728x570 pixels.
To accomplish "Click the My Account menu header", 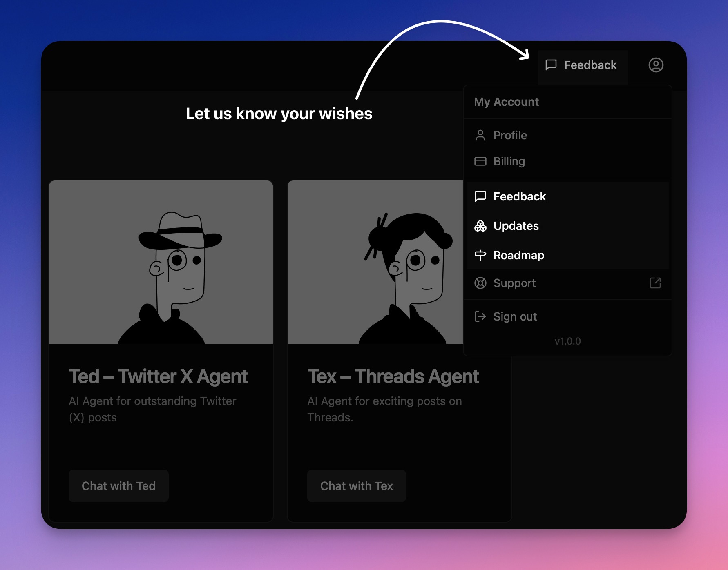I will [x=506, y=102].
